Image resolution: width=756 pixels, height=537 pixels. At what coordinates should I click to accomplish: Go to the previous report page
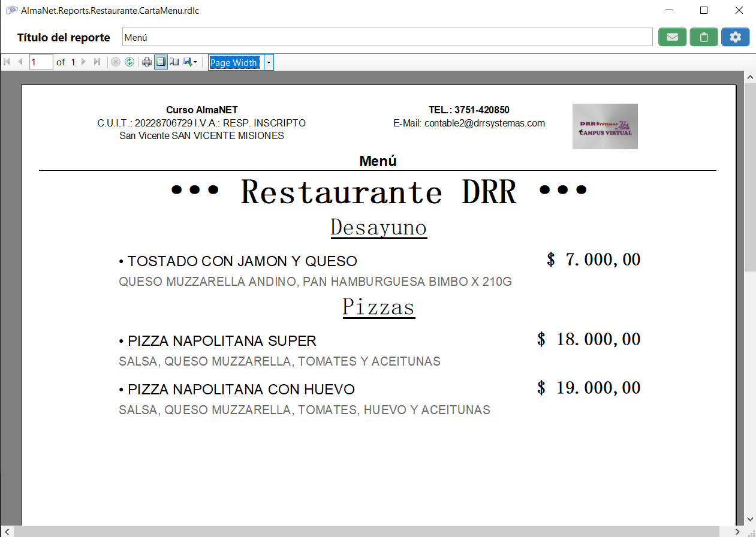20,62
